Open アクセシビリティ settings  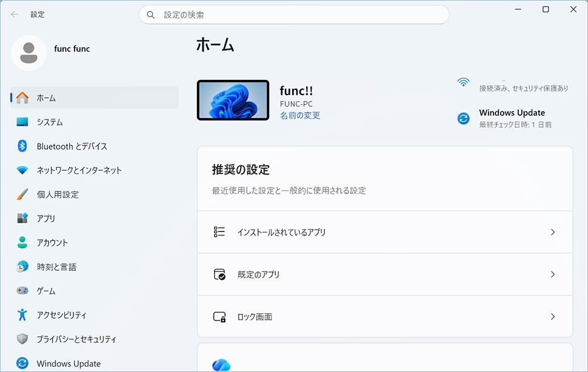click(95, 315)
